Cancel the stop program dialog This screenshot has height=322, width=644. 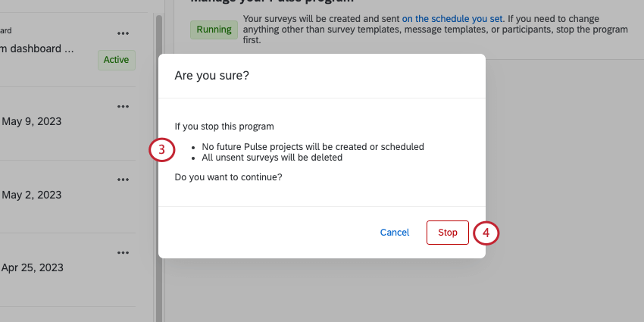[395, 233]
